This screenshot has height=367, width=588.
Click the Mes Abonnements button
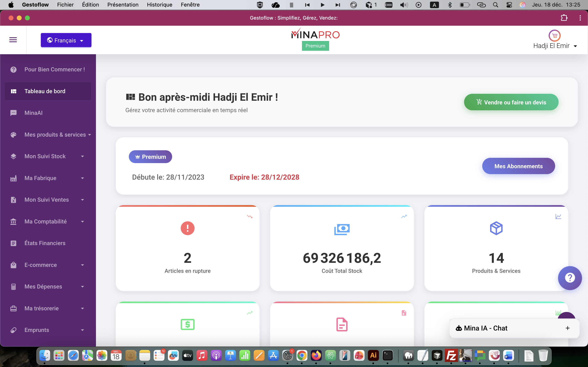click(x=518, y=166)
